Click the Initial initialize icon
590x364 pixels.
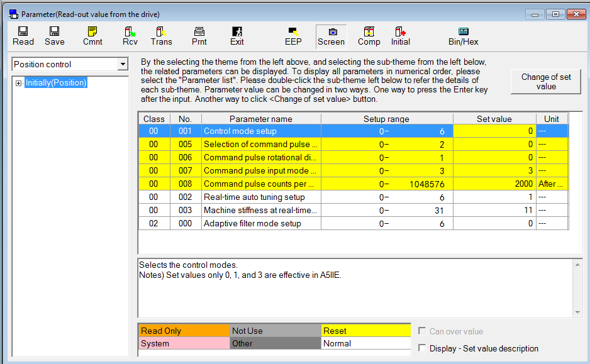pyautogui.click(x=400, y=36)
